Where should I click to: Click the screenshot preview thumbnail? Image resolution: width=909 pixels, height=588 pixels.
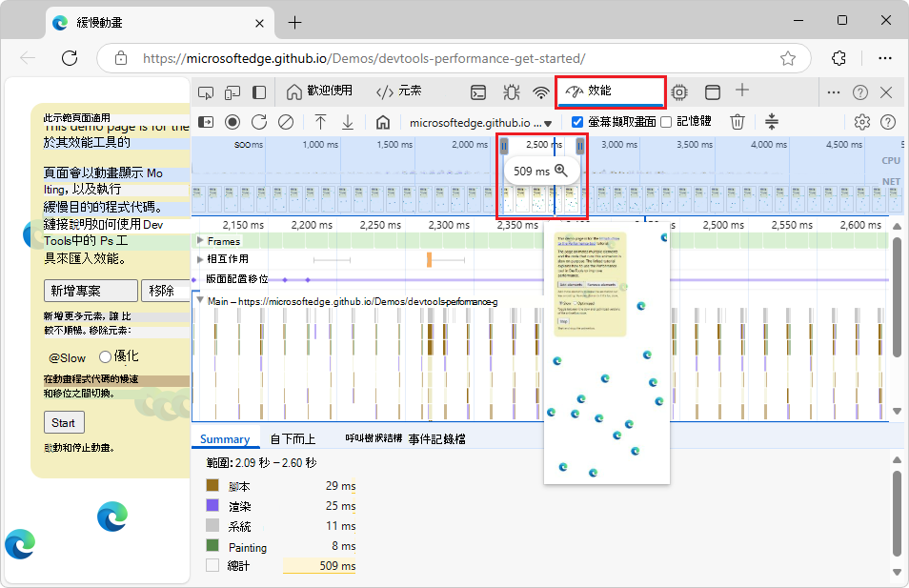[607, 354]
